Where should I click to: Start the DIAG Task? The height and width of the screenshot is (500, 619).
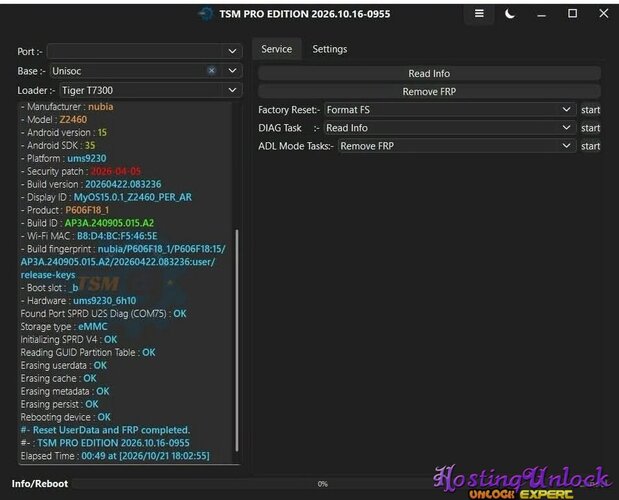tap(590, 128)
